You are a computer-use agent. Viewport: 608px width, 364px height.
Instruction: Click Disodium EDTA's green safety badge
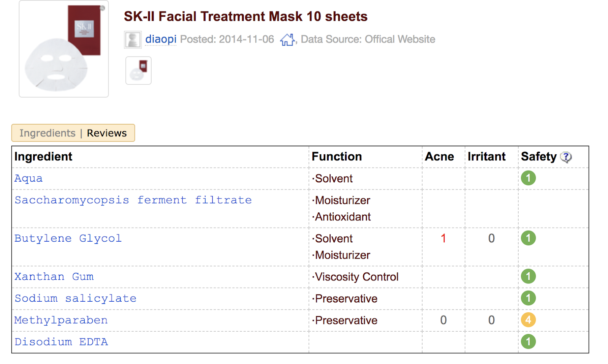click(x=528, y=342)
